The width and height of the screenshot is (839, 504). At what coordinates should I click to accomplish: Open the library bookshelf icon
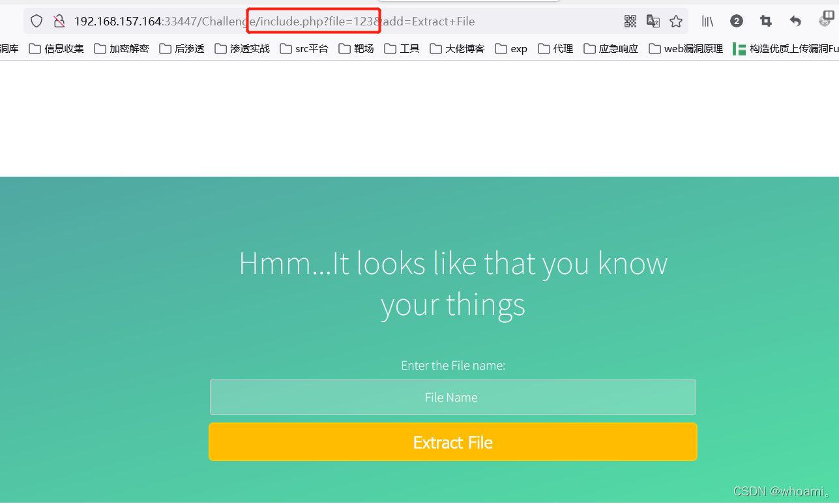coord(707,22)
